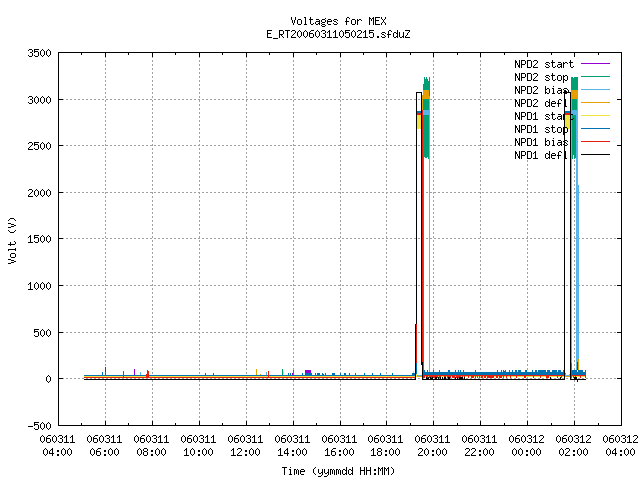Click the 'Time (yymmdd HH:MM)' x-axis label
The image size is (640, 480).
tap(338, 471)
